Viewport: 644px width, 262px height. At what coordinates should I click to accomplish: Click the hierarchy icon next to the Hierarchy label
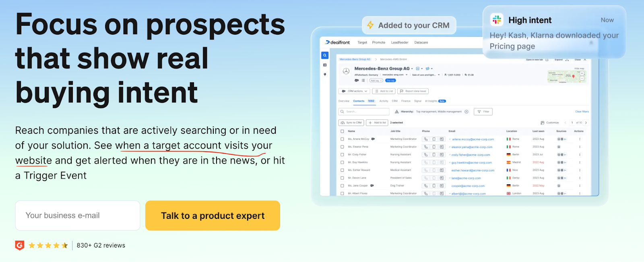[397, 112]
